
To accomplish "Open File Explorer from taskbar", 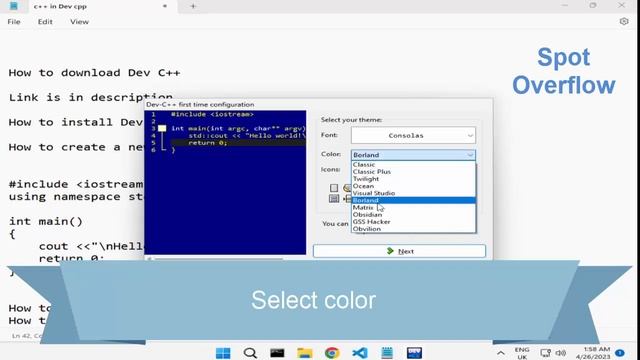I will tap(304, 353).
